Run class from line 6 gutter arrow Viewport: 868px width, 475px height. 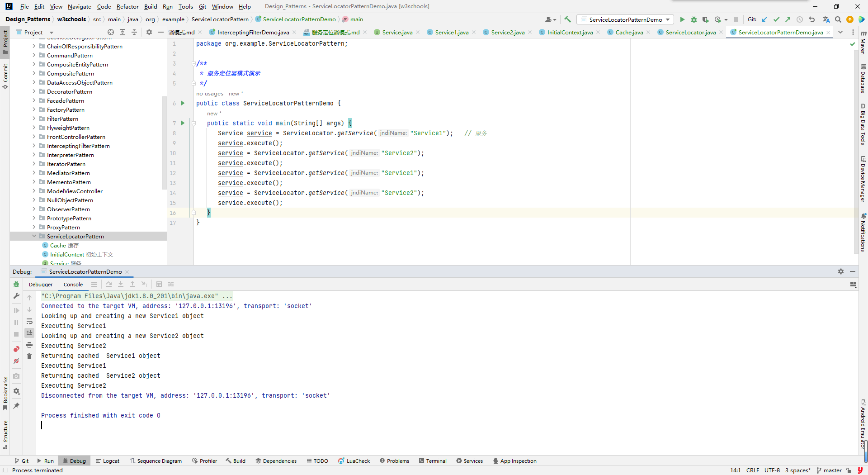[x=183, y=103]
